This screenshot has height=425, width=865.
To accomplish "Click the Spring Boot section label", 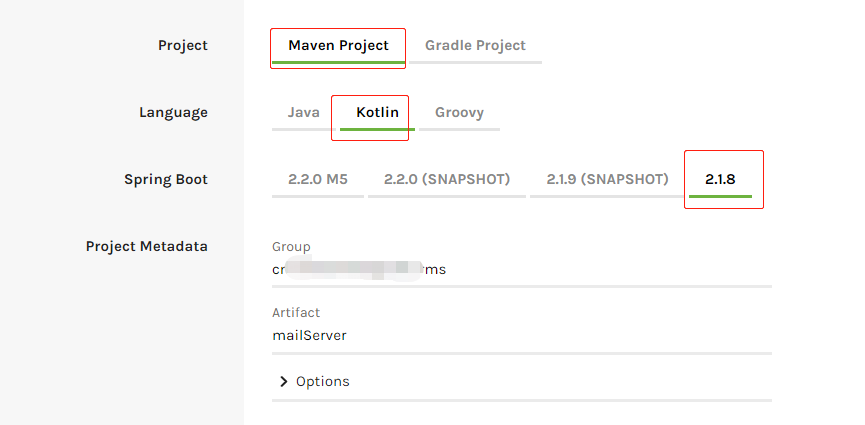I will click(x=166, y=180).
